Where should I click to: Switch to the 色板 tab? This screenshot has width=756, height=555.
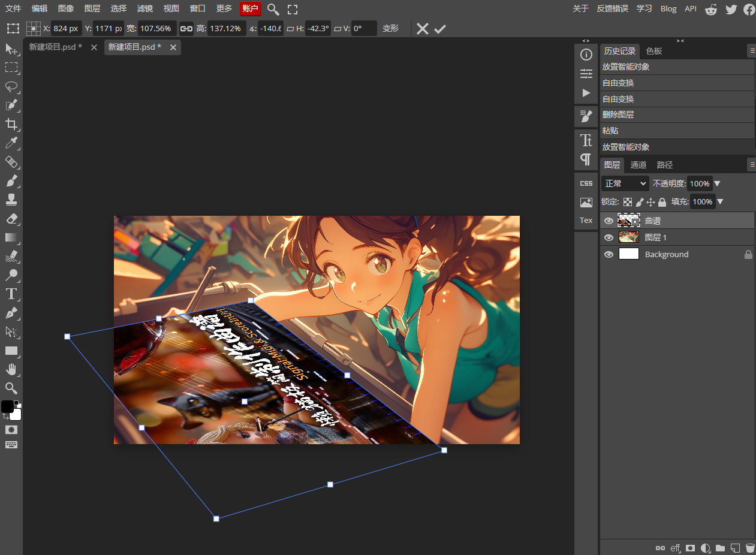(654, 51)
